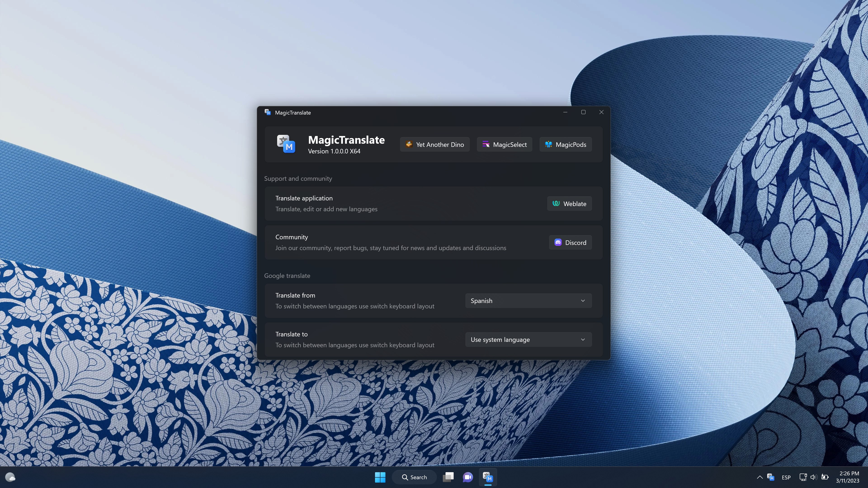Viewport: 868px width, 488px height.
Task: Click the Translate, edit or add new languages text
Action: (326, 209)
